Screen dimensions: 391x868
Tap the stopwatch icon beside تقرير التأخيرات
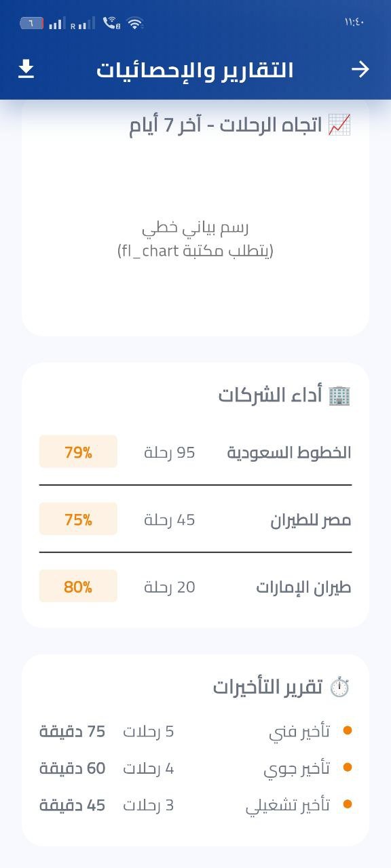[340, 686]
